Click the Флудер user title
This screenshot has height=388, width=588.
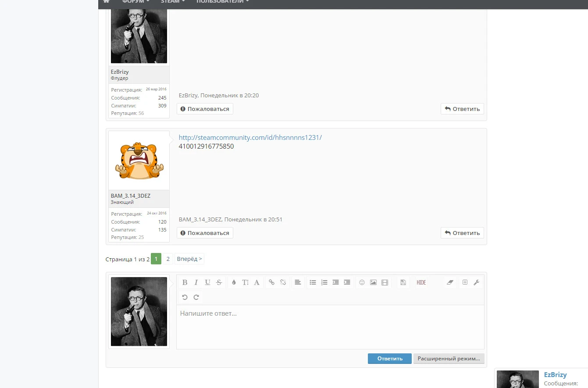tap(119, 78)
